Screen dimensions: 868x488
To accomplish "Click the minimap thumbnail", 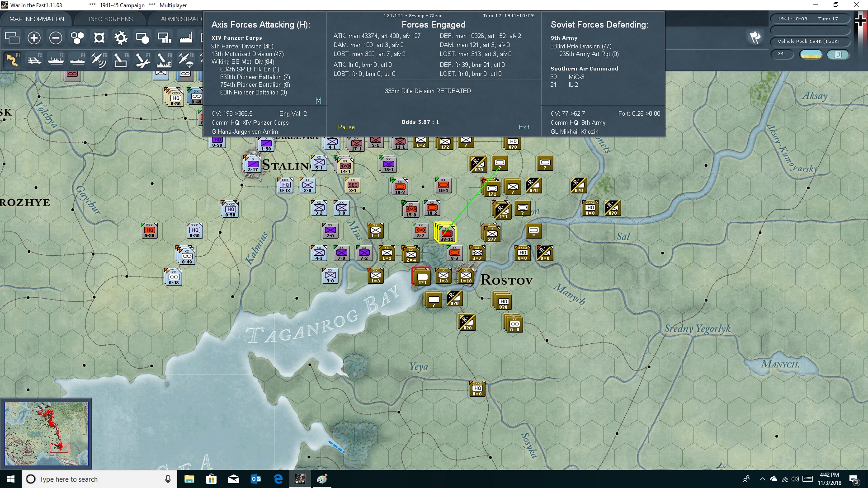I will (46, 434).
